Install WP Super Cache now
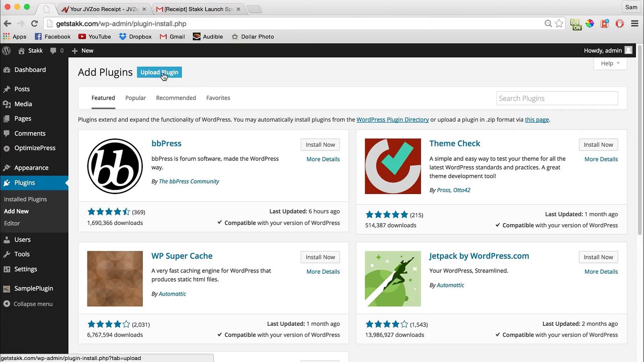Viewport: 644px width, 362px height. click(x=320, y=257)
